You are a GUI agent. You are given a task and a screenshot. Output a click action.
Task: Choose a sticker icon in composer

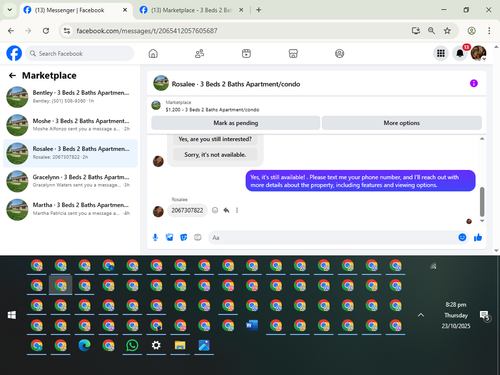click(x=184, y=237)
